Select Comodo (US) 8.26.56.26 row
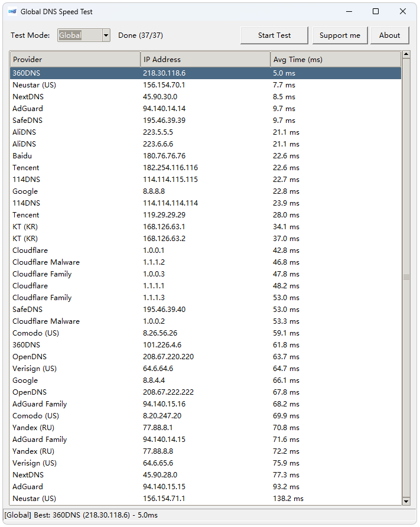Image resolution: width=420 pixels, height=527 pixels. click(206, 333)
